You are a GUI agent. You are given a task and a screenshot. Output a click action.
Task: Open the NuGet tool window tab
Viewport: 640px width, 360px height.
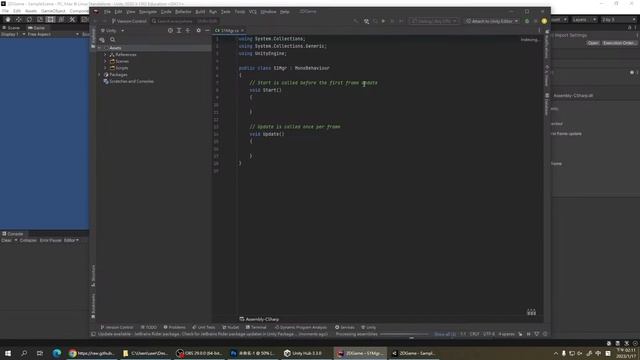[x=231, y=327]
